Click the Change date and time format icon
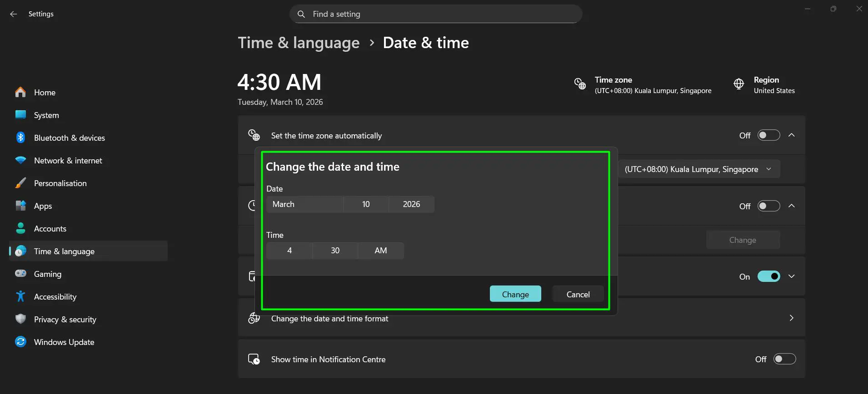 (254, 318)
